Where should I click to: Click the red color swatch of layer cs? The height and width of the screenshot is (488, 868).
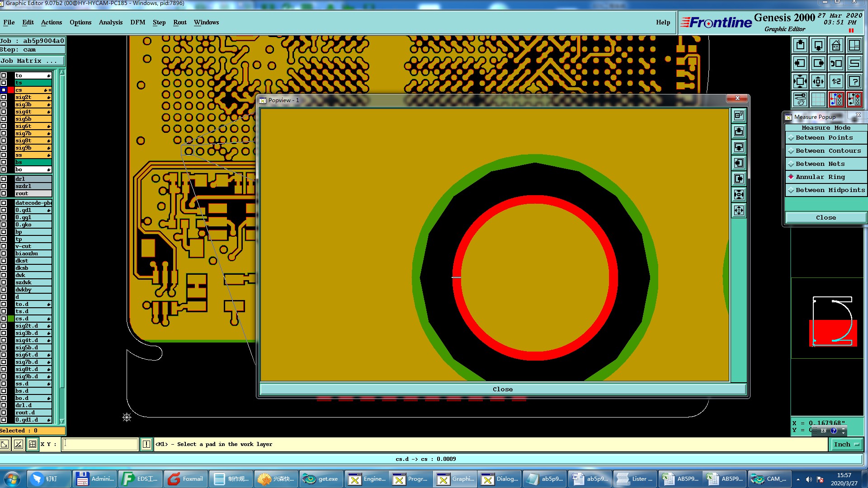point(11,90)
